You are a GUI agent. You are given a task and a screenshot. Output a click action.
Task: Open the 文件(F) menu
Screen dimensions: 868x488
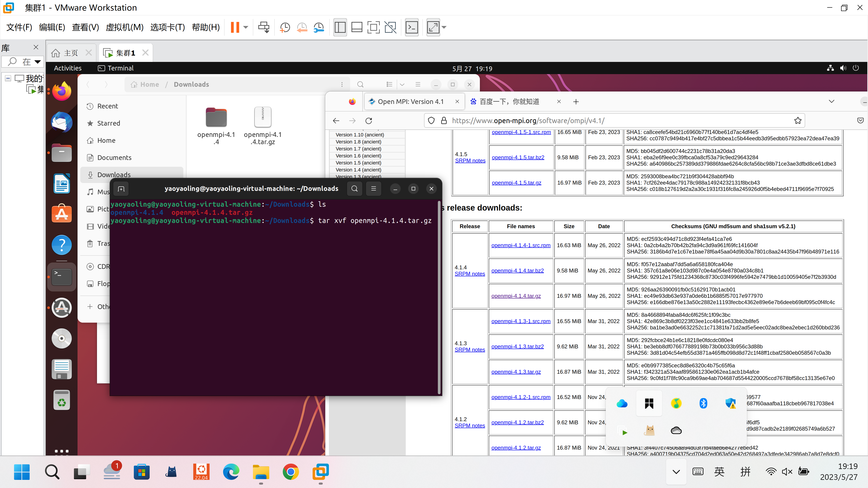[x=19, y=27]
